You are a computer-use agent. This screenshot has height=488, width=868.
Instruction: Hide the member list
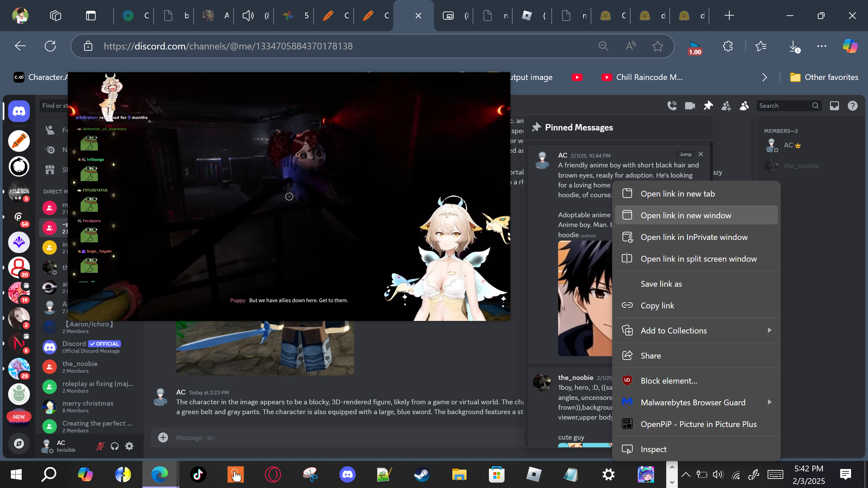pos(744,106)
